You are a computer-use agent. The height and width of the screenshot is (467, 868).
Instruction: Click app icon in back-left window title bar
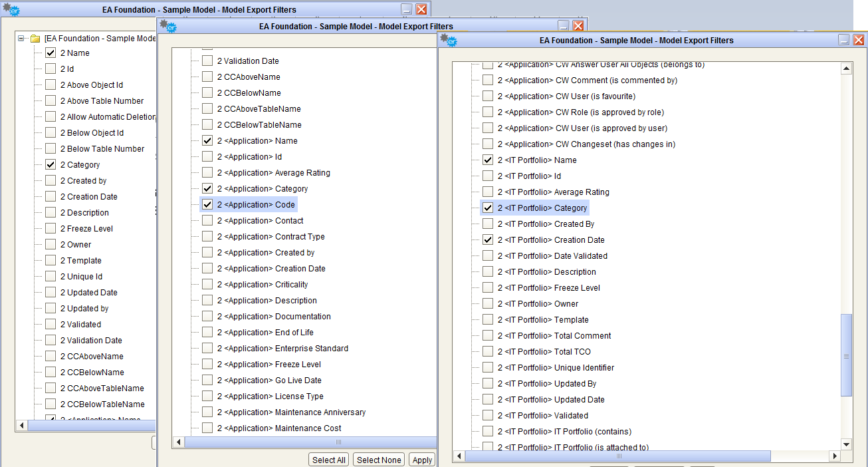[x=11, y=9]
